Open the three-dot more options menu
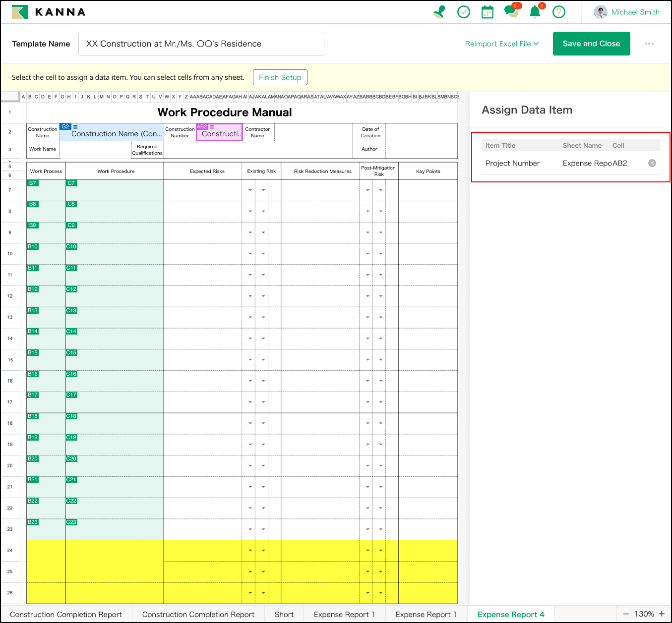Screen dimensions: 672x623 [649, 44]
